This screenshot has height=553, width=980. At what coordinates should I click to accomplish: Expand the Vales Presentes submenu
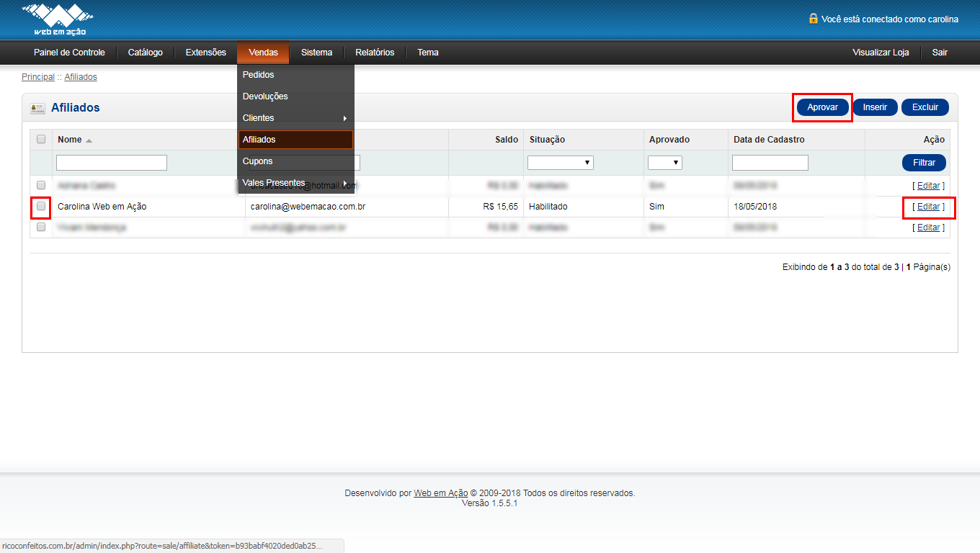tap(295, 183)
